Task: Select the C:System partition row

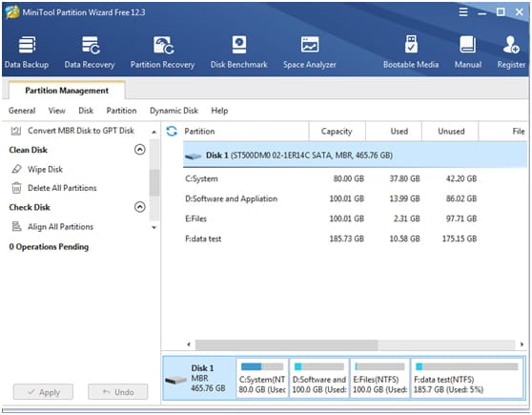Action: (x=355, y=178)
